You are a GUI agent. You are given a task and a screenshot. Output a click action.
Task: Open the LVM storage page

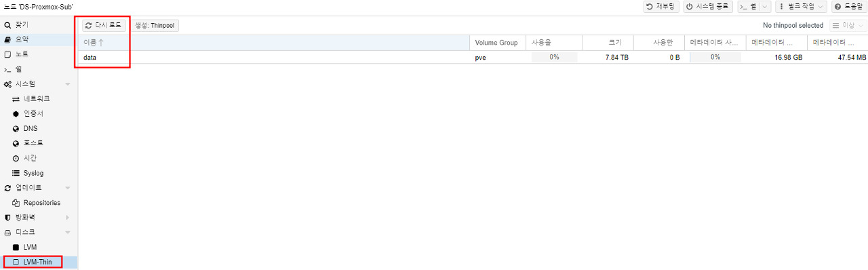(39, 247)
